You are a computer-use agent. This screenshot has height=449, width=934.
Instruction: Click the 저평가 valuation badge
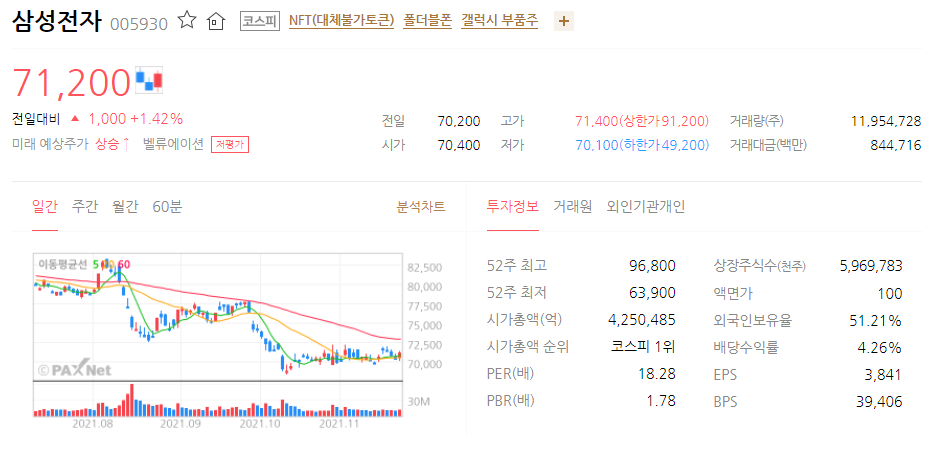click(229, 145)
